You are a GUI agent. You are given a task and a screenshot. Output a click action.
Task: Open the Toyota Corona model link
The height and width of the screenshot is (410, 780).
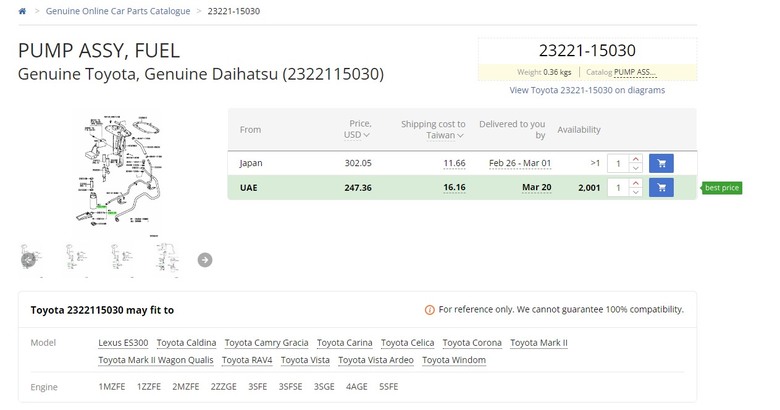pos(472,343)
